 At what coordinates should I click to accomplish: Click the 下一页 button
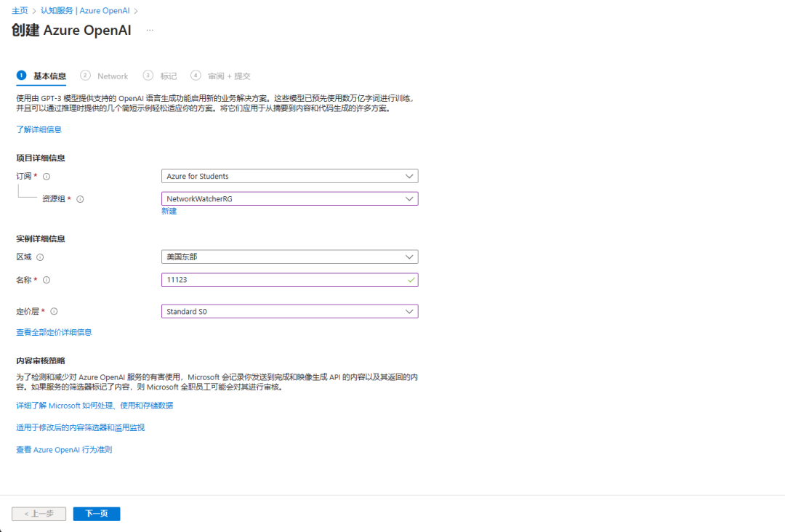click(x=97, y=514)
